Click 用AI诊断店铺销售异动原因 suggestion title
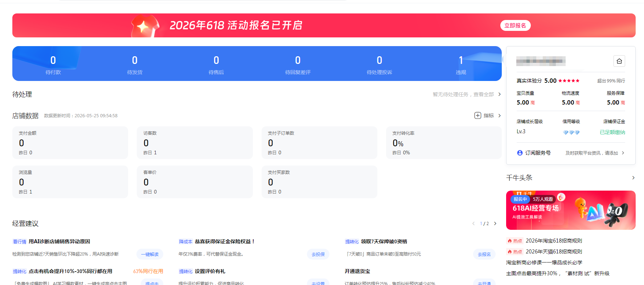Image resolution: width=644 pixels, height=285 pixels. pyautogui.click(x=59, y=241)
